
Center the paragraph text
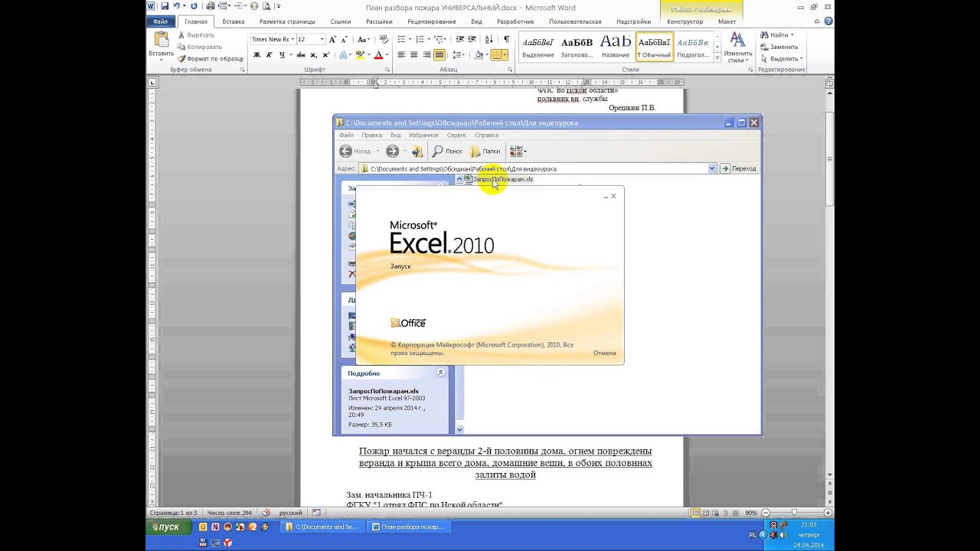click(414, 55)
